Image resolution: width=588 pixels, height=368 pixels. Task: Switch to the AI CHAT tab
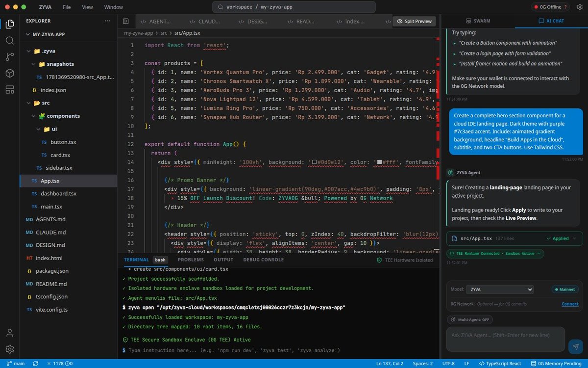551,21
